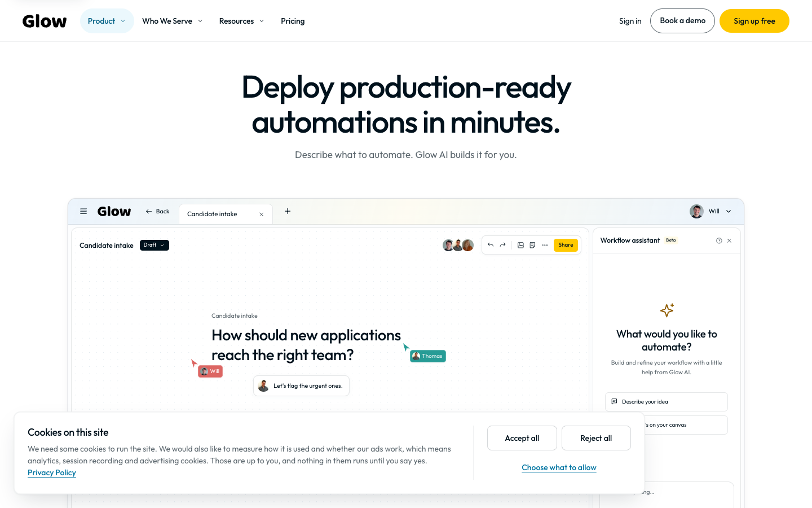Expand the Who We Serve menu

pyautogui.click(x=173, y=21)
